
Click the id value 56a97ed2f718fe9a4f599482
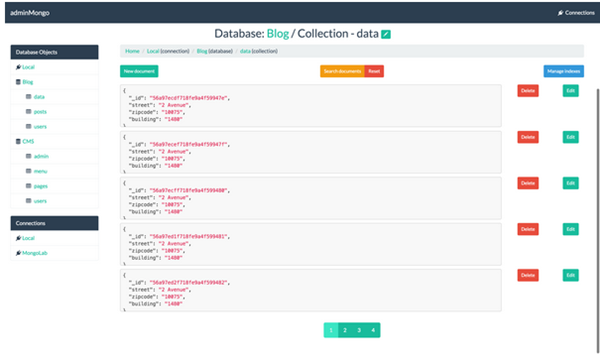click(x=189, y=282)
